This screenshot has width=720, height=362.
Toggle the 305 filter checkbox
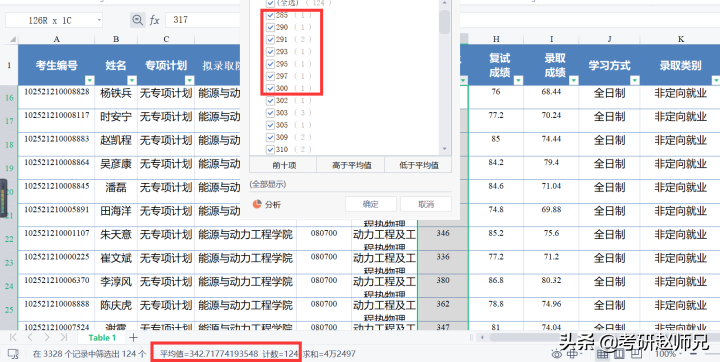[270, 125]
